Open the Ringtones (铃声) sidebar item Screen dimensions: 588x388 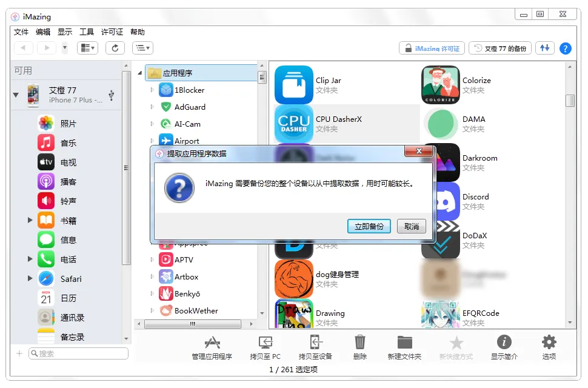pyautogui.click(x=58, y=201)
